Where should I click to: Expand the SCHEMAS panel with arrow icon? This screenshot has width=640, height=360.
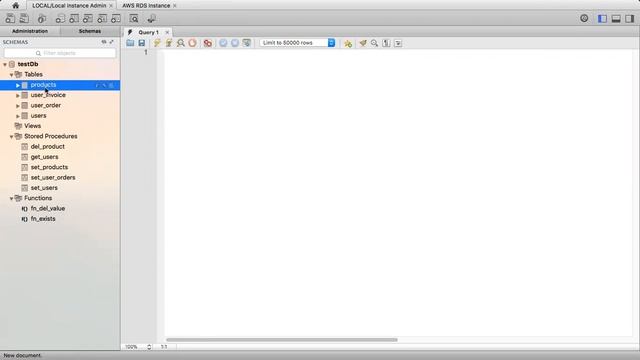pos(111,42)
